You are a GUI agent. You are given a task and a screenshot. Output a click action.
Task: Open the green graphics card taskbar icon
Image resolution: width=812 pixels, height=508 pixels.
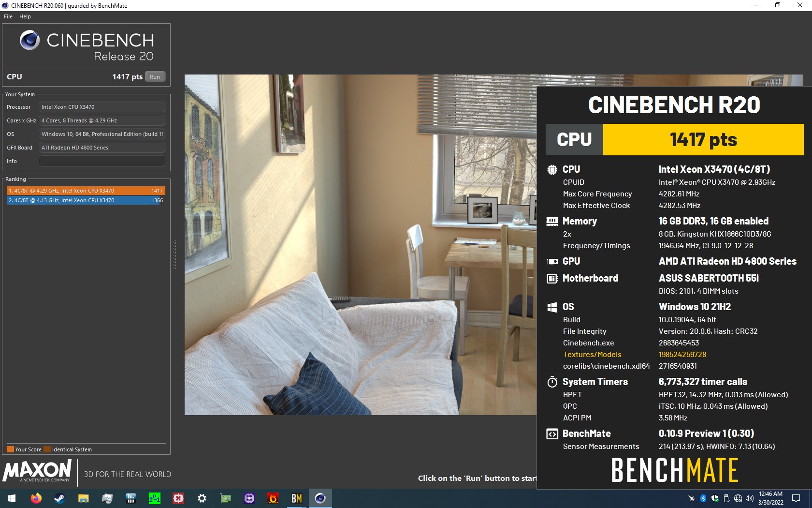[x=226, y=498]
